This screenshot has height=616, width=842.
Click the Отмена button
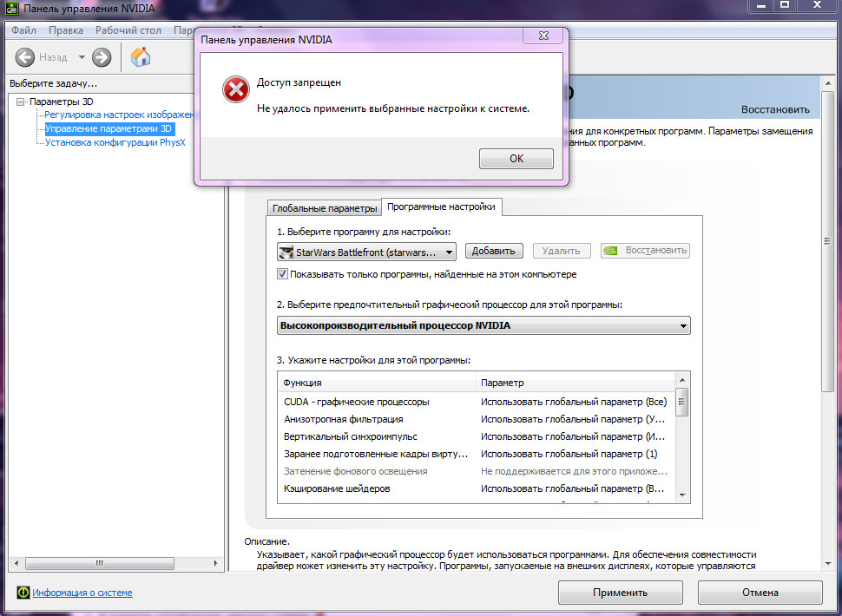(760, 593)
